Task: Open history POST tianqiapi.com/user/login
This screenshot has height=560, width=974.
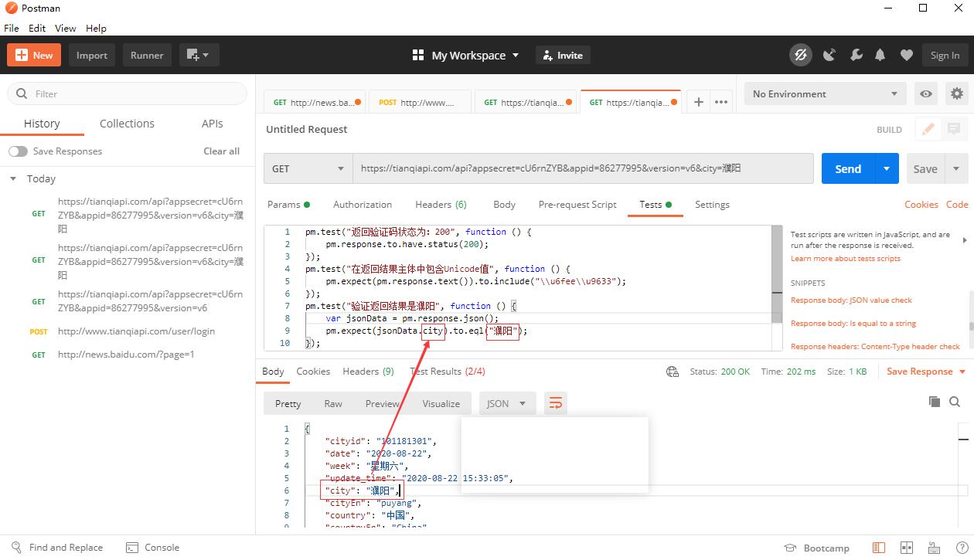Action: pos(136,331)
